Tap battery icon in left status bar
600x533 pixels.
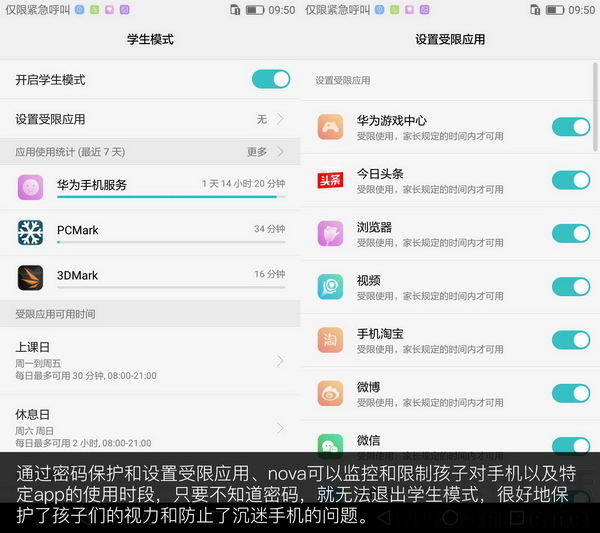pyautogui.click(x=255, y=10)
